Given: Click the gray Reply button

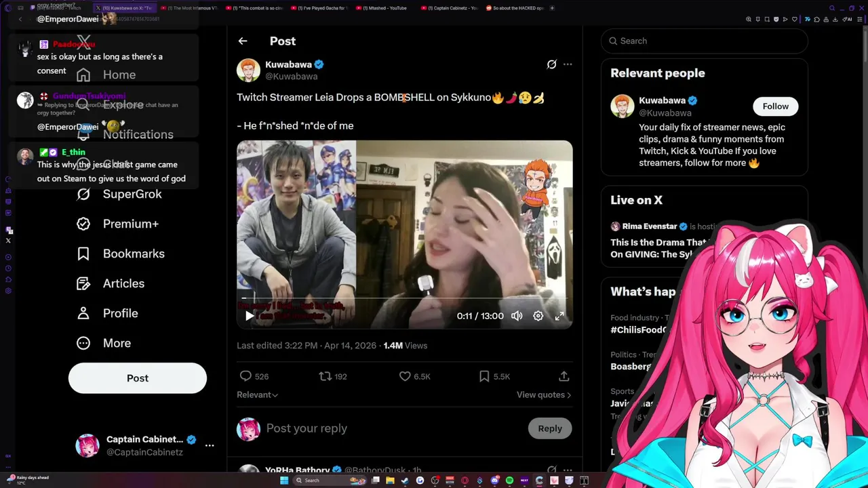Looking at the screenshot, I should pyautogui.click(x=550, y=428).
